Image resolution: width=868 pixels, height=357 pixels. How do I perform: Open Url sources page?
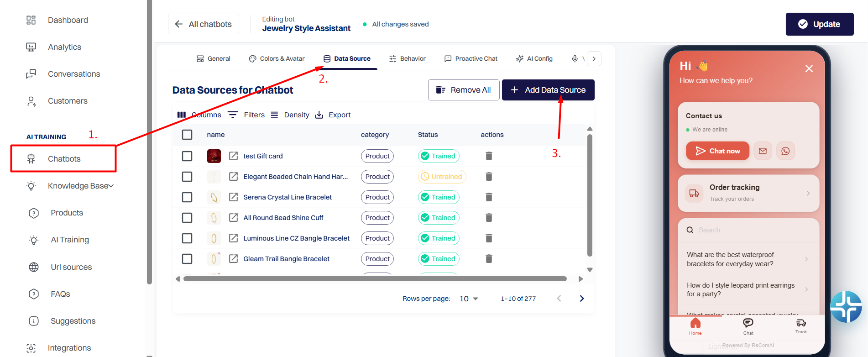pos(60,267)
